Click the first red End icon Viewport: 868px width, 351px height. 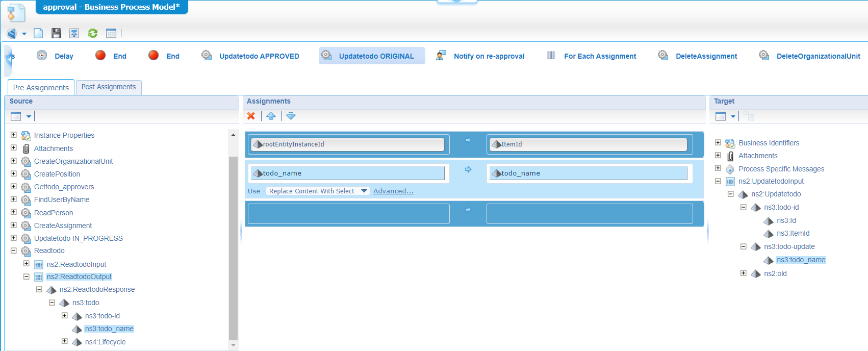(100, 55)
